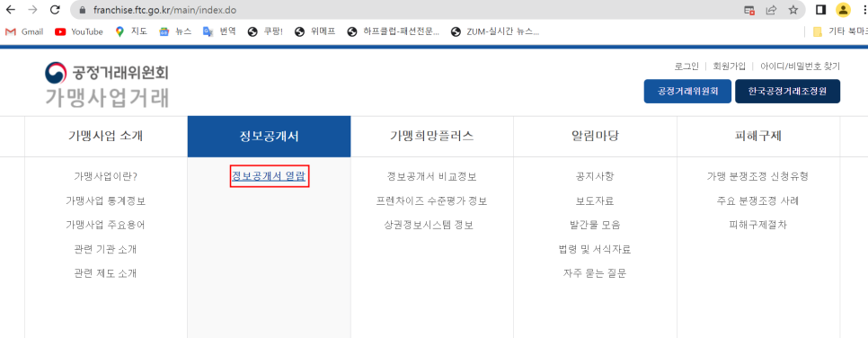
Task: Open 법령 및 서식자료 submenu item
Action: click(595, 249)
